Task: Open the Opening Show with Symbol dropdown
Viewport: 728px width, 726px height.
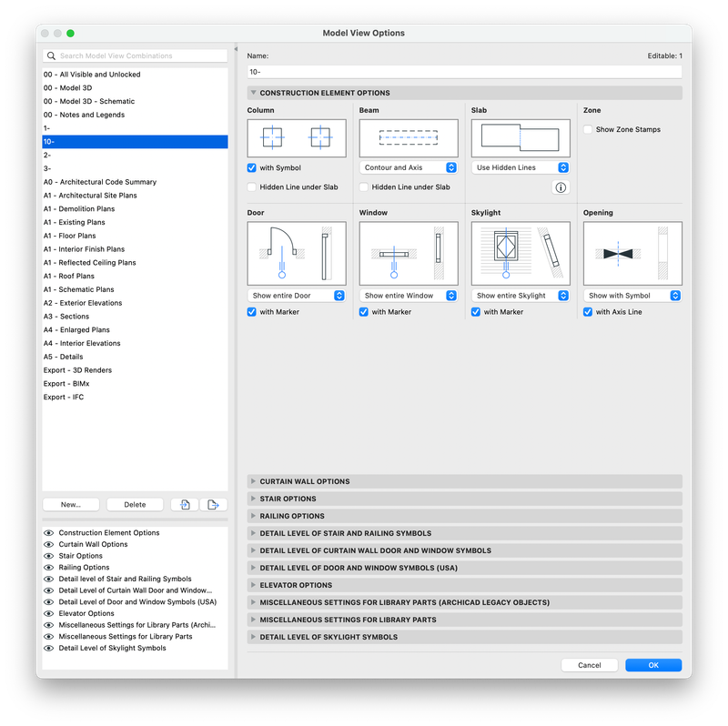Action: coord(632,296)
